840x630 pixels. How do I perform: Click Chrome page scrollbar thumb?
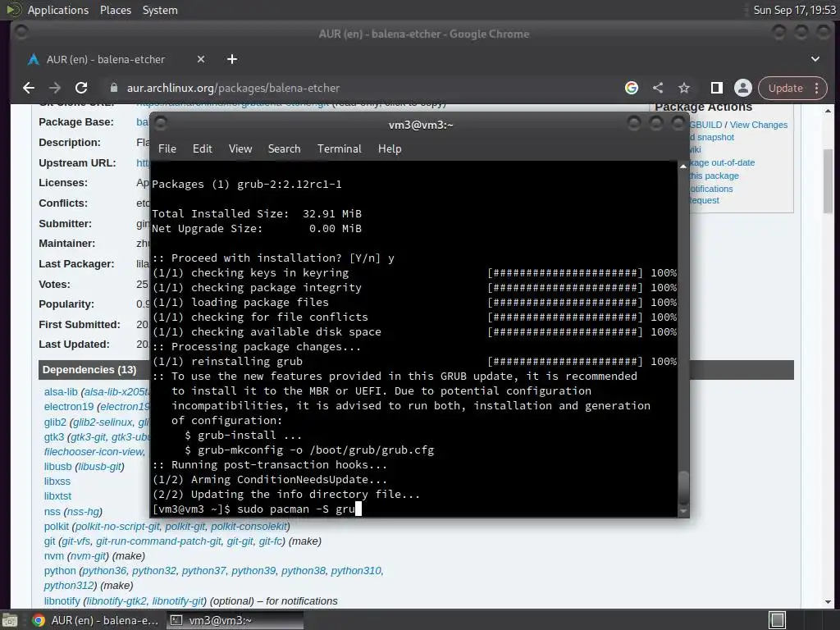[x=829, y=180]
